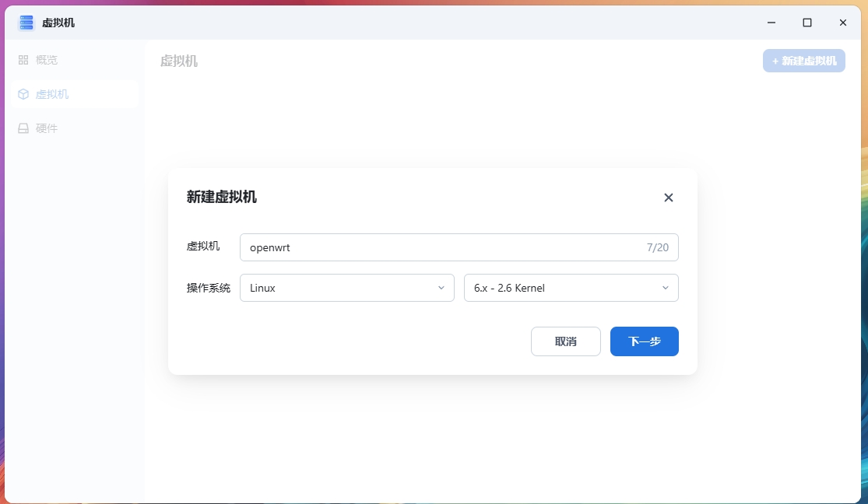This screenshot has width=868, height=504.
Task: Open 概览 in the sidebar
Action: pos(74,60)
